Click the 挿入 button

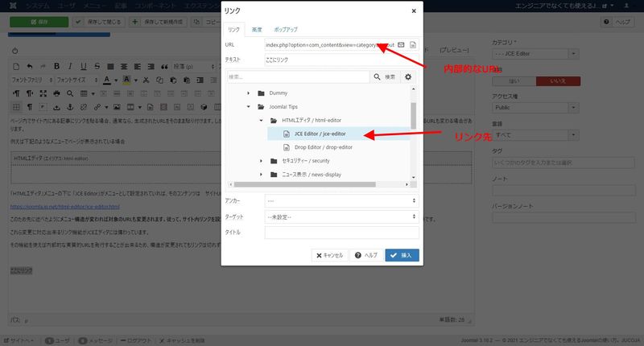pos(402,255)
